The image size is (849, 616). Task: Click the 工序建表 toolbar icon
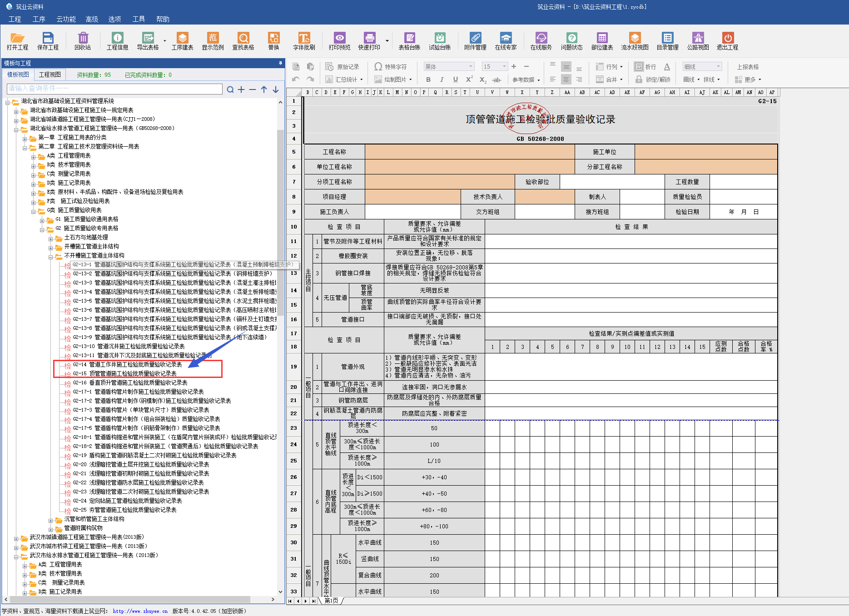pos(182,41)
